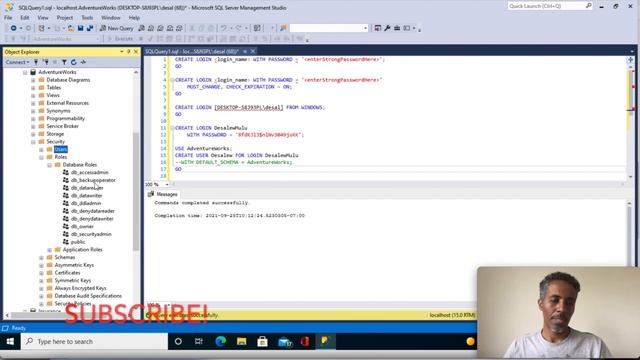Click the Quick Launch search field
Viewport: 640px width, 360px height.
click(x=549, y=6)
